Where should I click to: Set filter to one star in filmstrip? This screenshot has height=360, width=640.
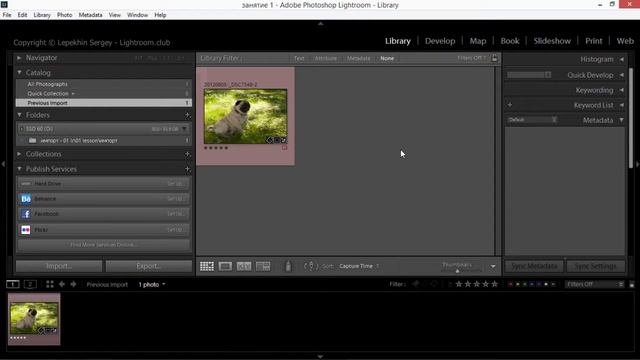point(459,284)
